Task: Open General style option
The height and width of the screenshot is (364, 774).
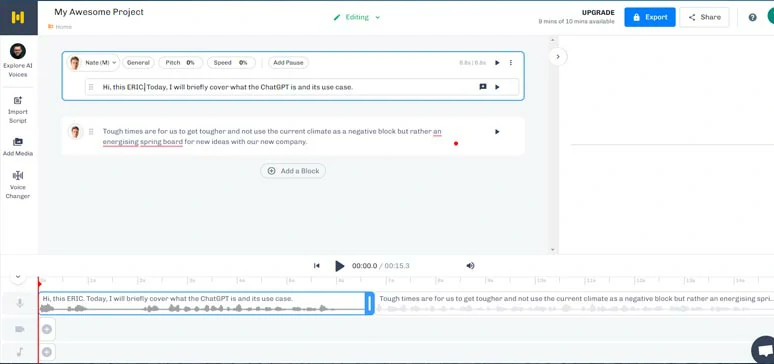Action: coord(138,63)
